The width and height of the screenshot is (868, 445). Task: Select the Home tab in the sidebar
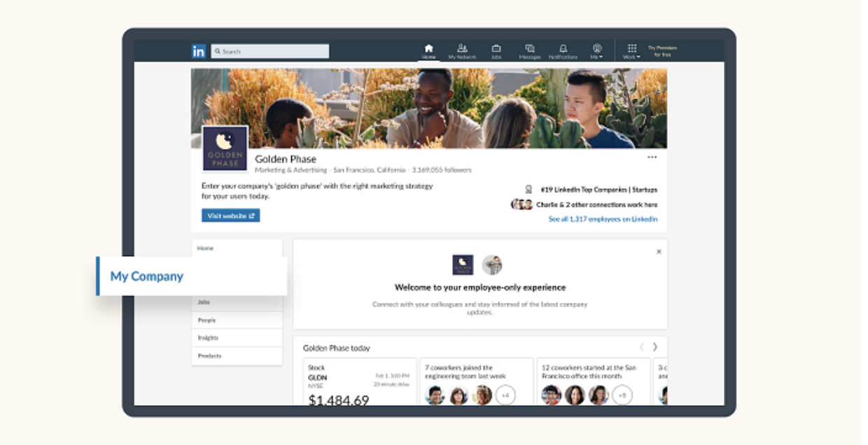(x=237, y=248)
